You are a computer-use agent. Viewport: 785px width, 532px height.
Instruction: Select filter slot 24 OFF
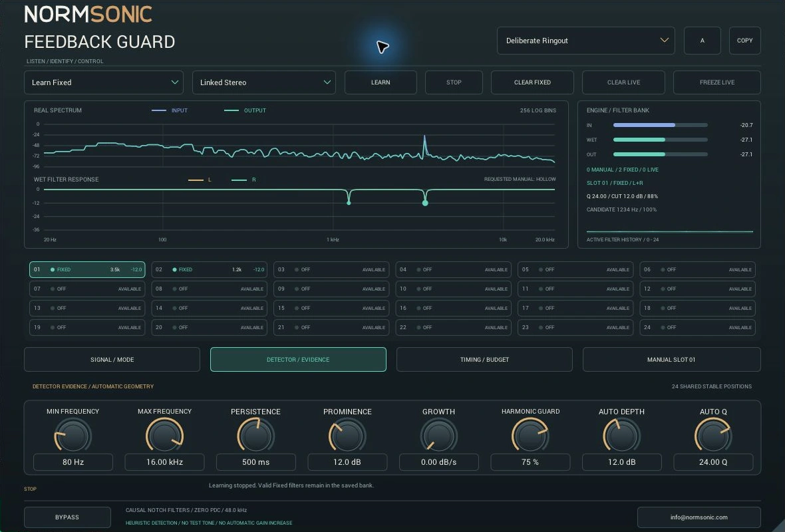(x=697, y=327)
